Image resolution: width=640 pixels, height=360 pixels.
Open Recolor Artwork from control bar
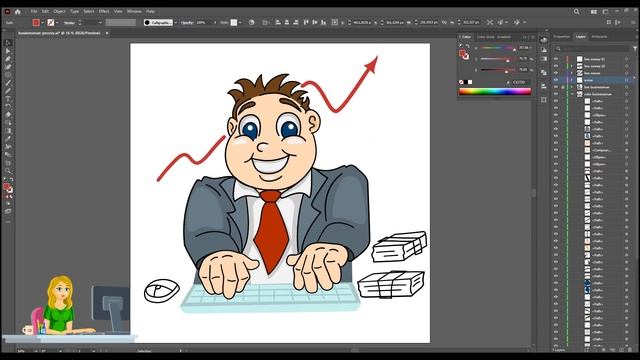[x=251, y=22]
